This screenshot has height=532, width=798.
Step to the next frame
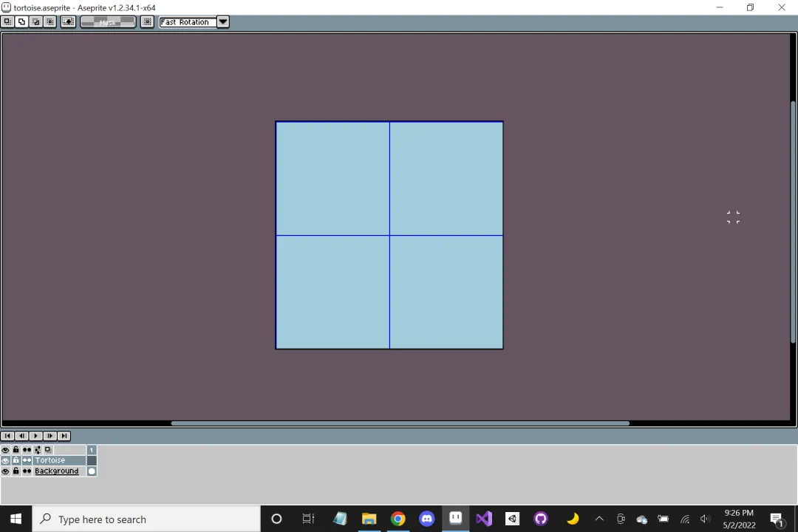(x=50, y=436)
